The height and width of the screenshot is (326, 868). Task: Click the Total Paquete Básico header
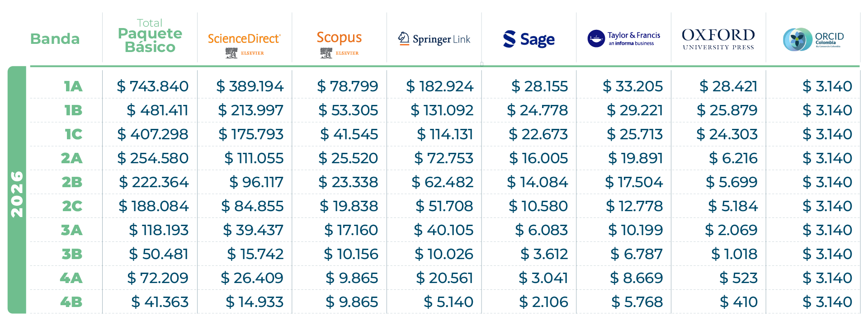[150, 36]
